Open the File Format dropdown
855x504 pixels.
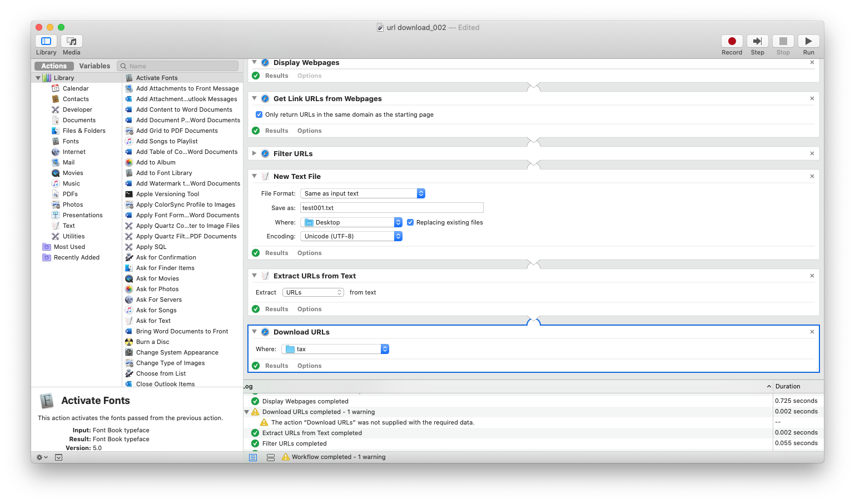tap(362, 193)
